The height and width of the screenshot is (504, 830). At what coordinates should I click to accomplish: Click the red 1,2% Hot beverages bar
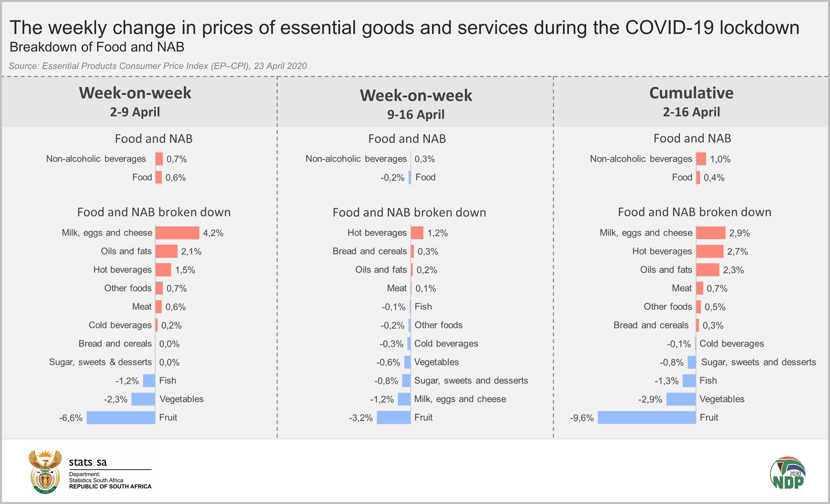417,233
